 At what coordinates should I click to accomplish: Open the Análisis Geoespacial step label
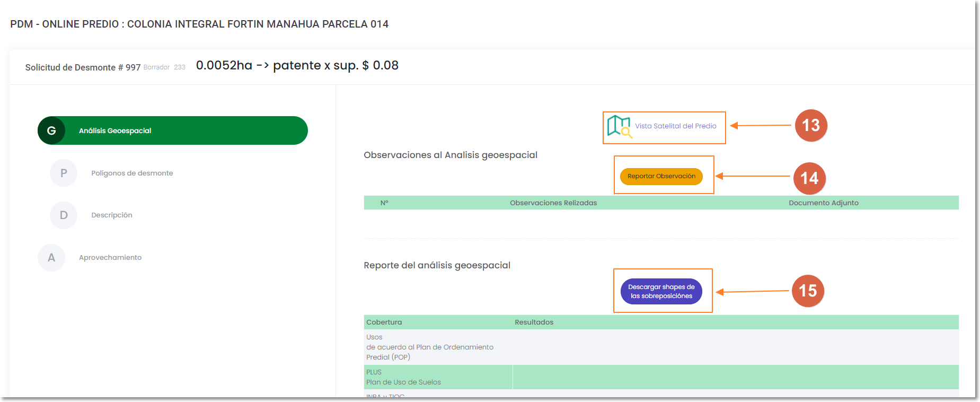click(x=115, y=131)
